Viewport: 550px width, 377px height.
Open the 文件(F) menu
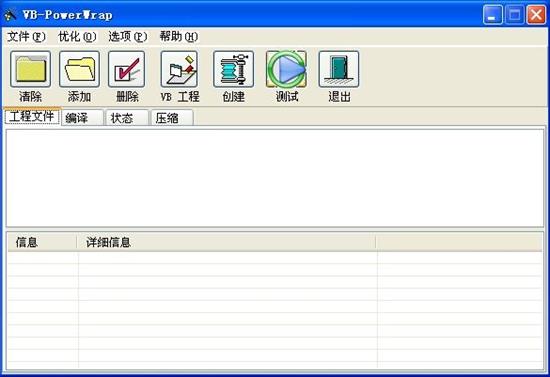pos(26,36)
